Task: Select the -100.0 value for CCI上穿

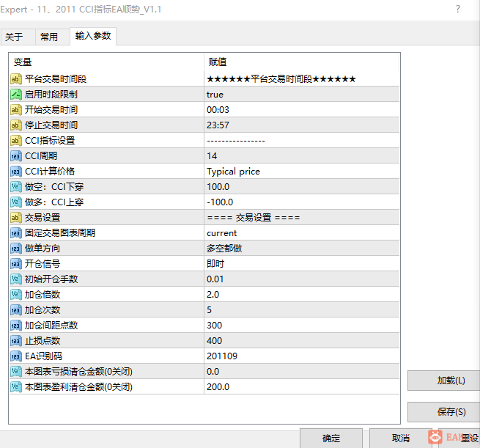Action: point(301,202)
